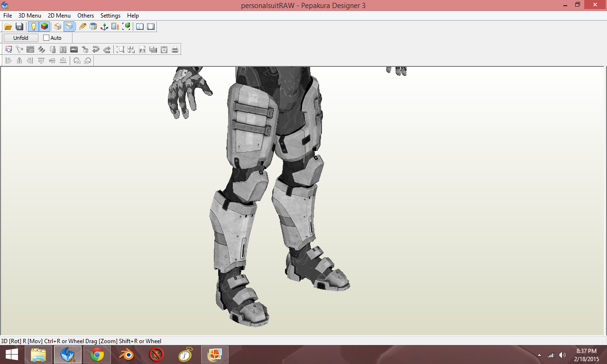
Task: Click the Undo curved arrow icon
Action: (96, 49)
